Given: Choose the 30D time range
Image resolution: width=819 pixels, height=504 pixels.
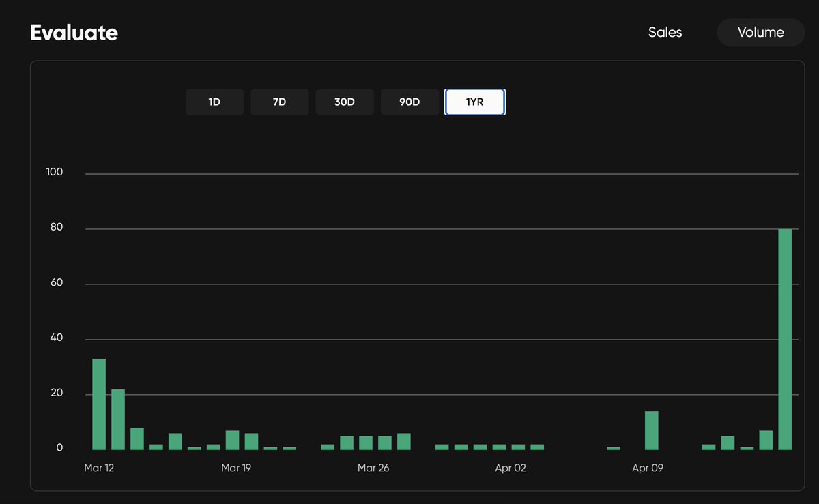Looking at the screenshot, I should pyautogui.click(x=345, y=102).
